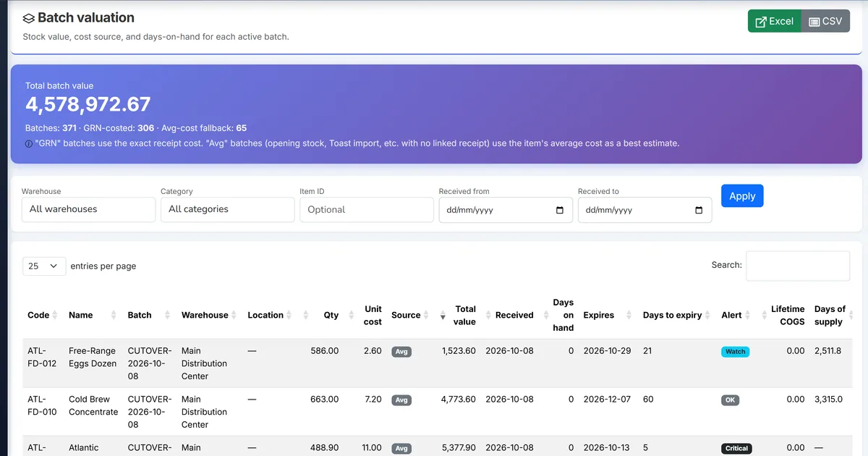This screenshot has height=456, width=868.
Task: Click the total batch value 4,578,972.67
Action: (88, 104)
